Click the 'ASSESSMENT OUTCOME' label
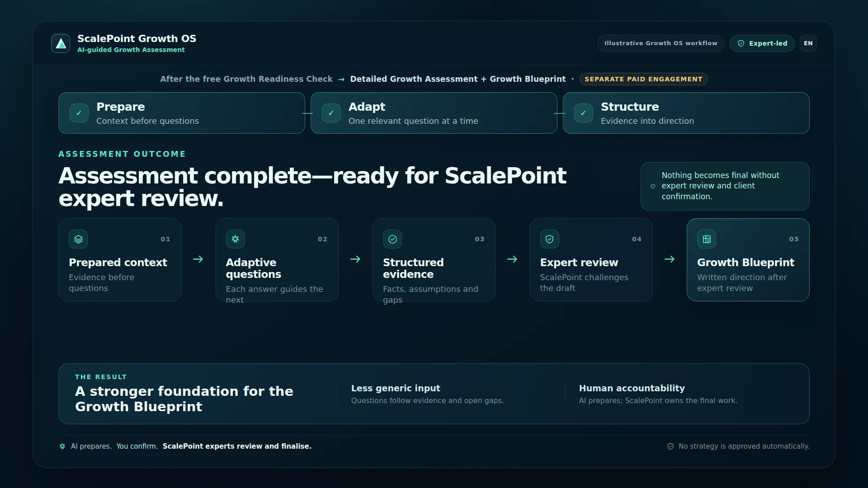The height and width of the screenshot is (488, 868). pyautogui.click(x=122, y=154)
